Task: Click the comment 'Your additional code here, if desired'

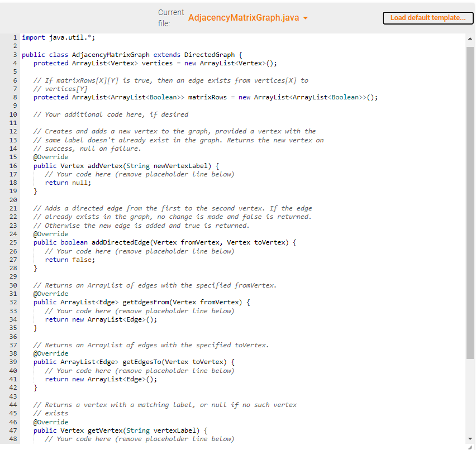Action: [111, 114]
